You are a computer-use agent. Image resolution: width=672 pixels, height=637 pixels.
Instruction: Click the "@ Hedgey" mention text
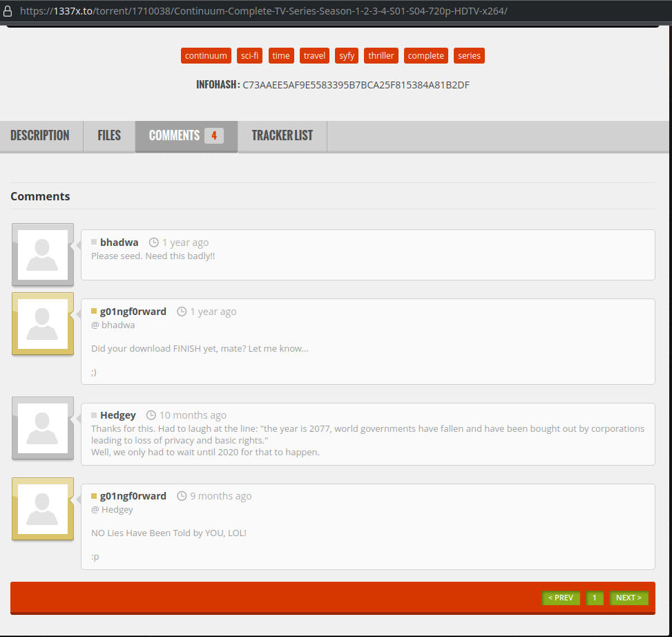[113, 510]
